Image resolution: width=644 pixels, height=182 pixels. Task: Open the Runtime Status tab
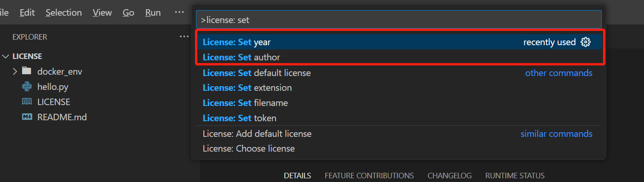[x=515, y=176]
